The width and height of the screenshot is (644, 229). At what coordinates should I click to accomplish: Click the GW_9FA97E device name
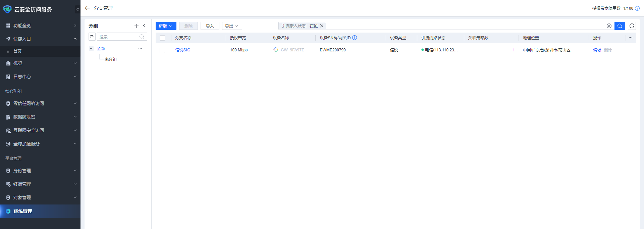coord(292,50)
